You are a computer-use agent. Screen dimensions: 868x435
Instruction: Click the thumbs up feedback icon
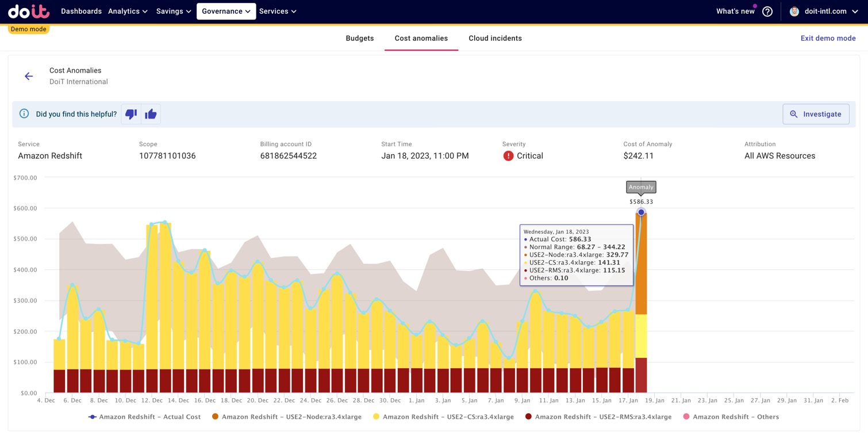click(151, 114)
